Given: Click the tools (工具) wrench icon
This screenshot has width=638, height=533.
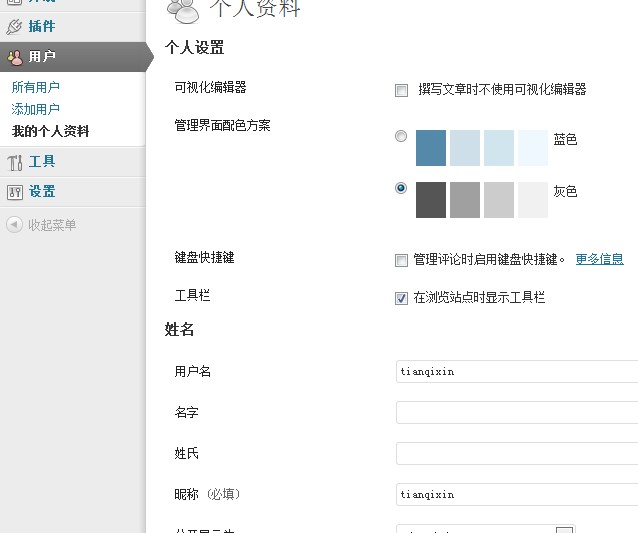Looking at the screenshot, I should click(14, 162).
